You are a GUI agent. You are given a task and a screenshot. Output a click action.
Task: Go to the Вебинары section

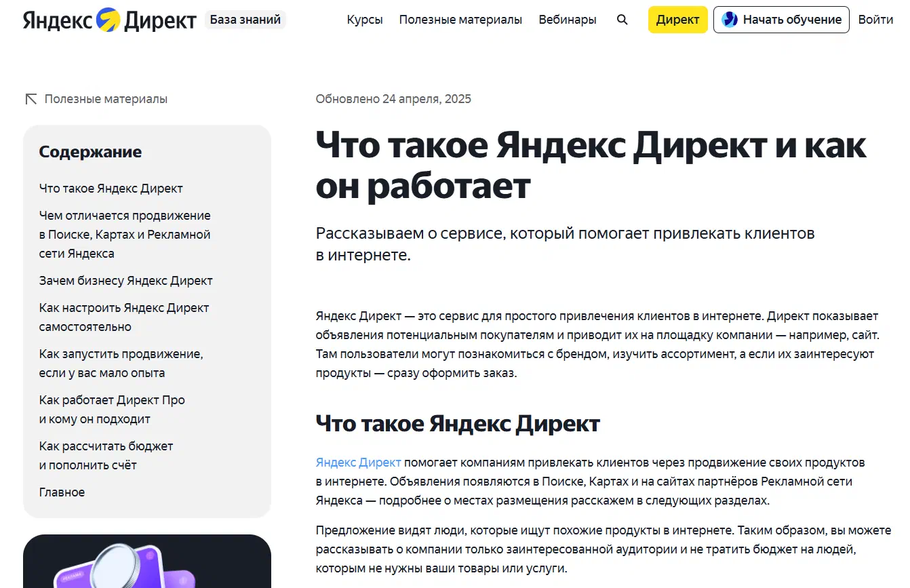click(x=568, y=20)
